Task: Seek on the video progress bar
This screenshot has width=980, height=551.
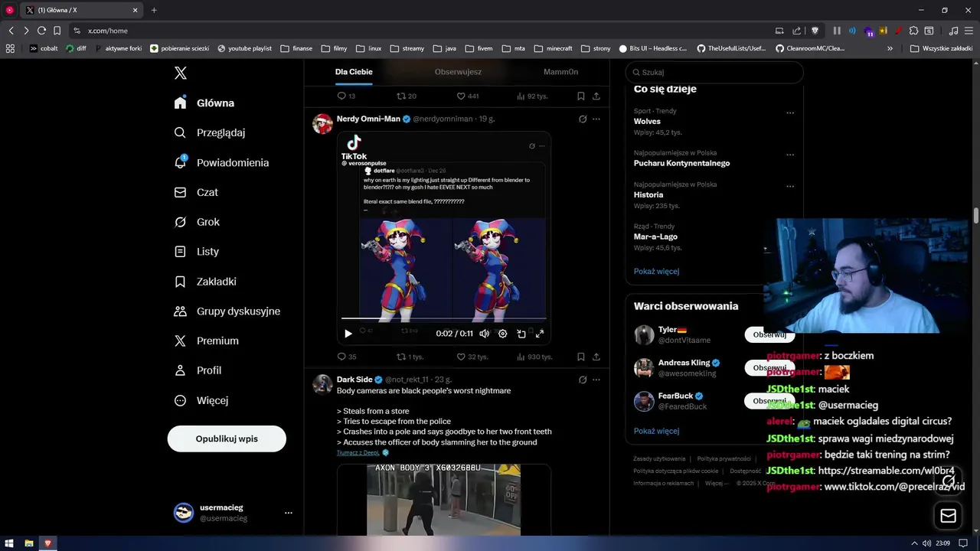Action: coord(443,318)
